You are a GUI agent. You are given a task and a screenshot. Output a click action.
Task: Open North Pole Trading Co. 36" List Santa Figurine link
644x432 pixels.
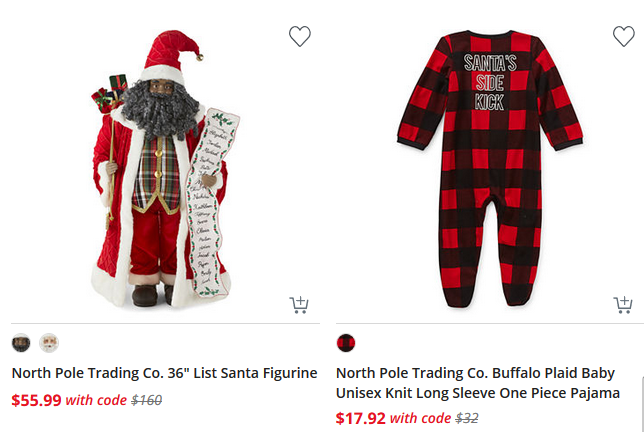pyautogui.click(x=164, y=373)
